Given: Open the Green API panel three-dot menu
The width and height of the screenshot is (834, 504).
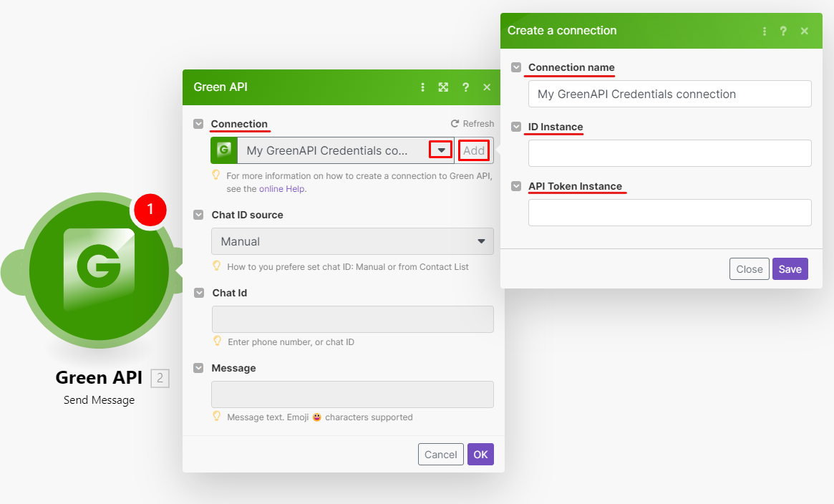Looking at the screenshot, I should point(422,87).
